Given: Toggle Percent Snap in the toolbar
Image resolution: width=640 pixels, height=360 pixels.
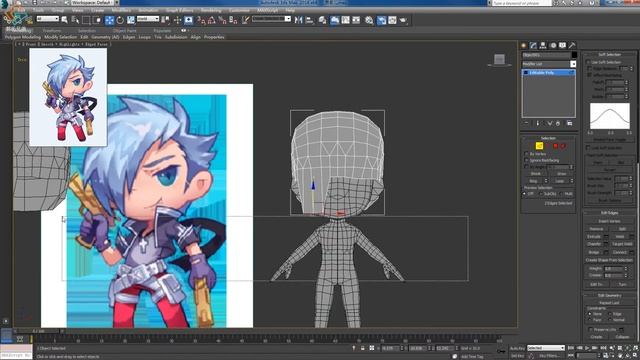Looking at the screenshot, I should pyautogui.click(x=222, y=20).
